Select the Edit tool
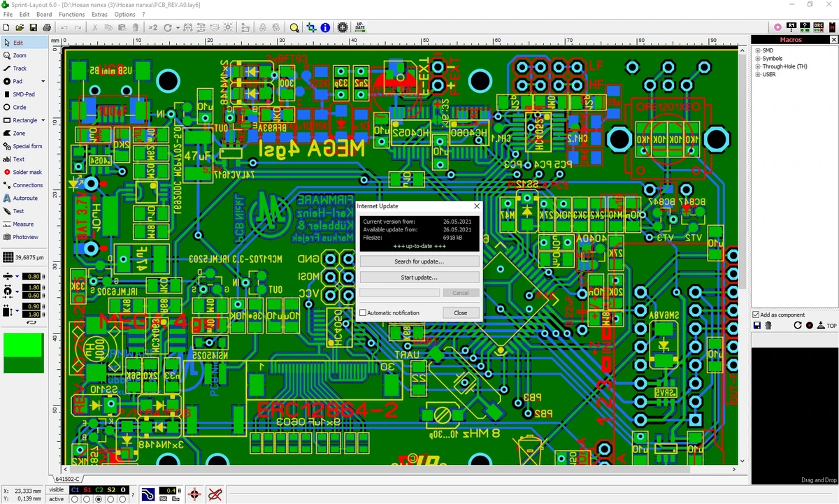Viewport: 839px width, 504px height. [24, 43]
